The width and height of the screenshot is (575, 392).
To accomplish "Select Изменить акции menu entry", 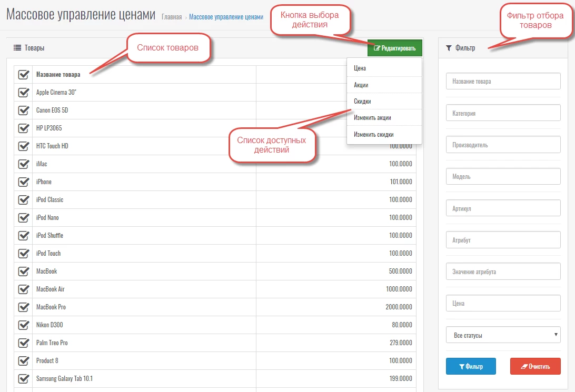I will point(372,118).
